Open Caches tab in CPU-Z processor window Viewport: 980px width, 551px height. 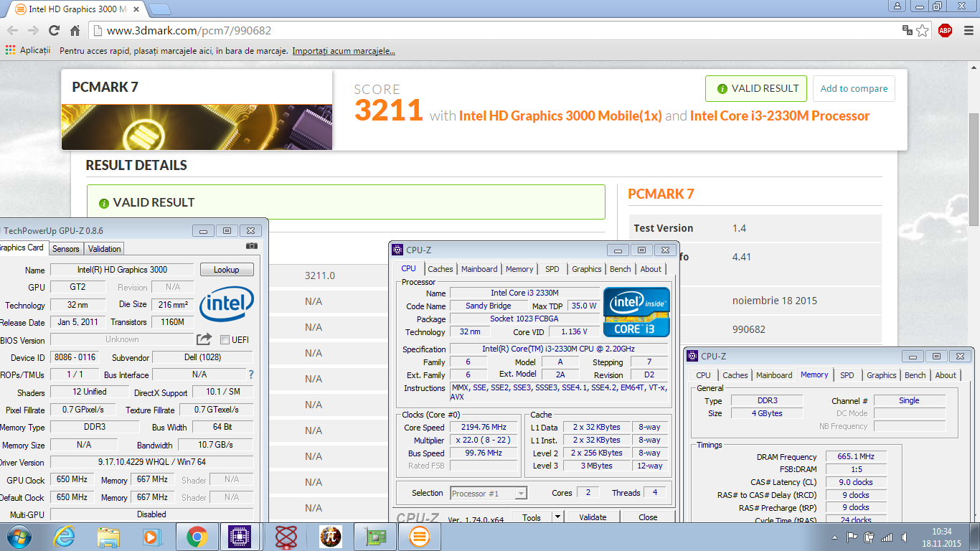(440, 269)
